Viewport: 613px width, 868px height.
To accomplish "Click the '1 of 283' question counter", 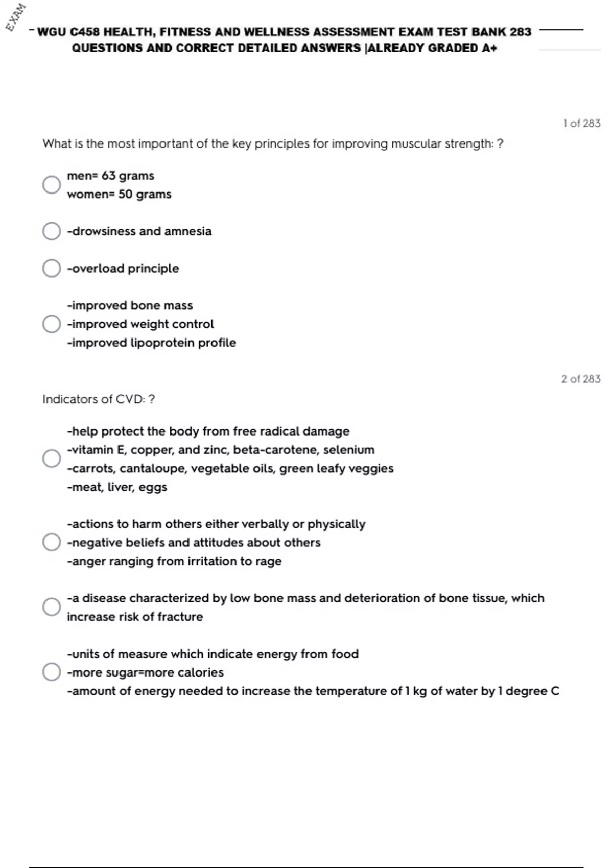I will click(582, 124).
